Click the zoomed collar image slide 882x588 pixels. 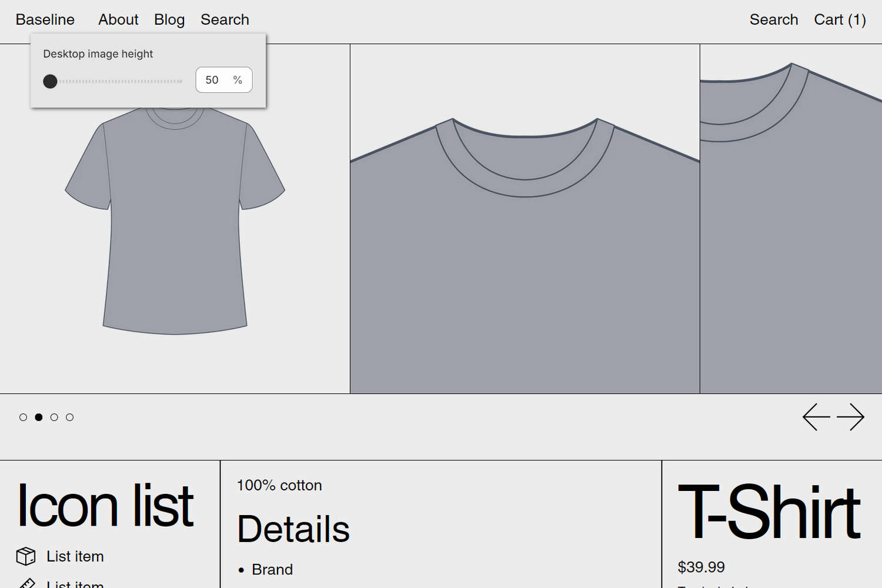pyautogui.click(x=523, y=235)
